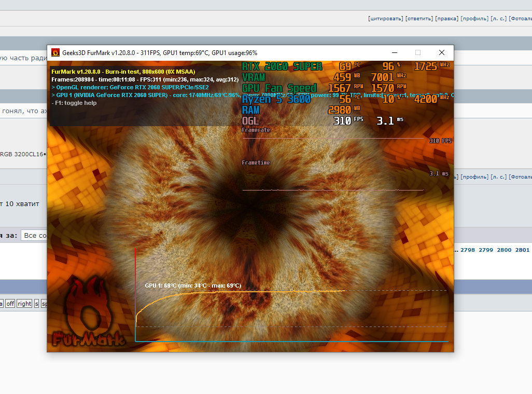Go to forum page 2799

pyautogui.click(x=486, y=250)
